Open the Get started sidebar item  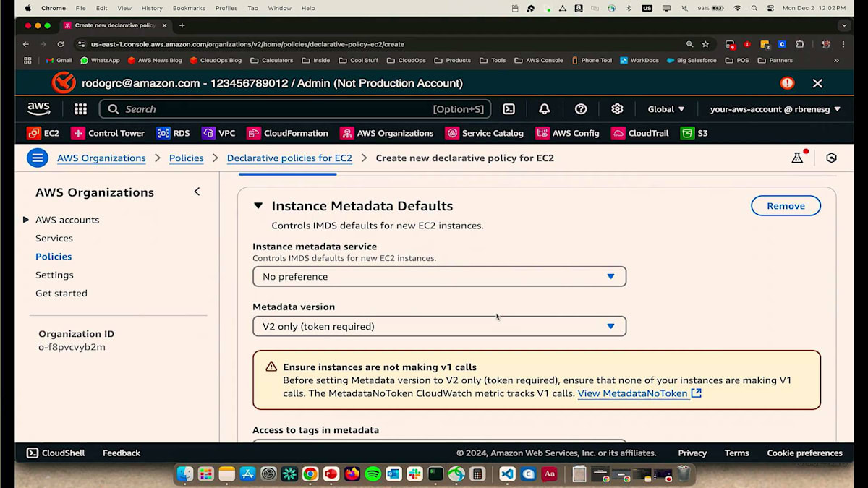(x=61, y=294)
